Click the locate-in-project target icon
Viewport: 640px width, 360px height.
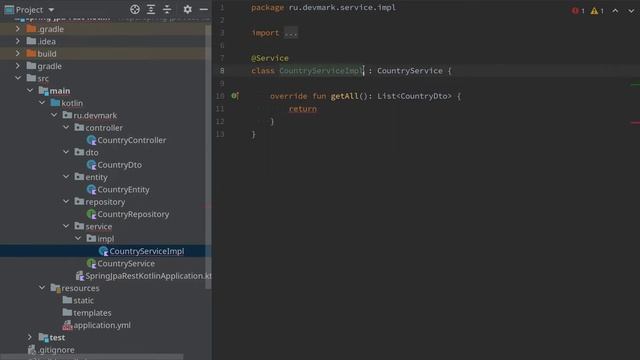coord(135,9)
